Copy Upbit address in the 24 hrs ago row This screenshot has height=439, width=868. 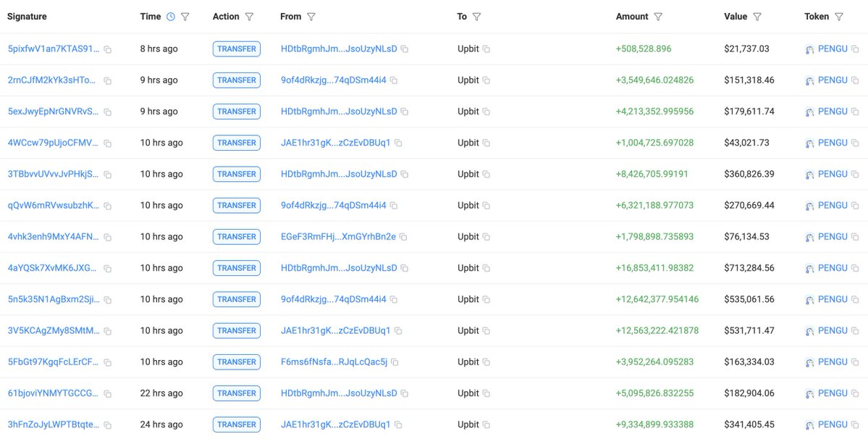(x=486, y=425)
